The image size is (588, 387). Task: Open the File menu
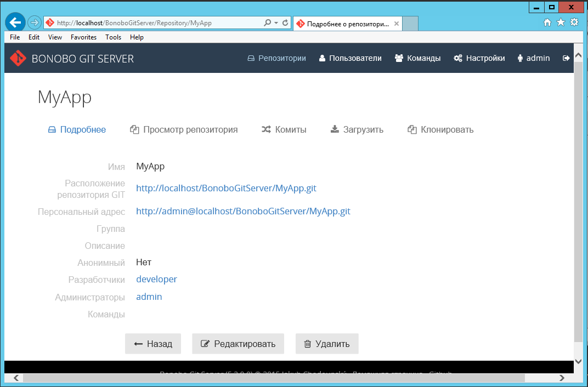click(x=15, y=37)
